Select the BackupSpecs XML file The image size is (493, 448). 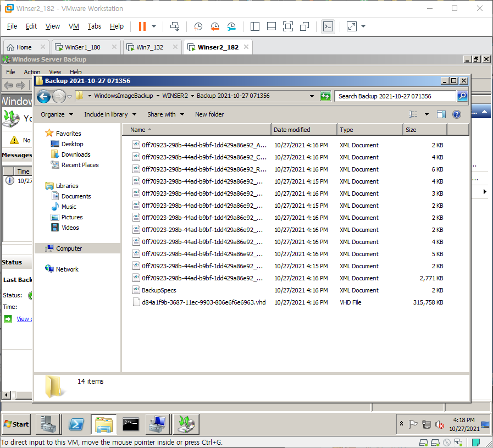pos(159,290)
